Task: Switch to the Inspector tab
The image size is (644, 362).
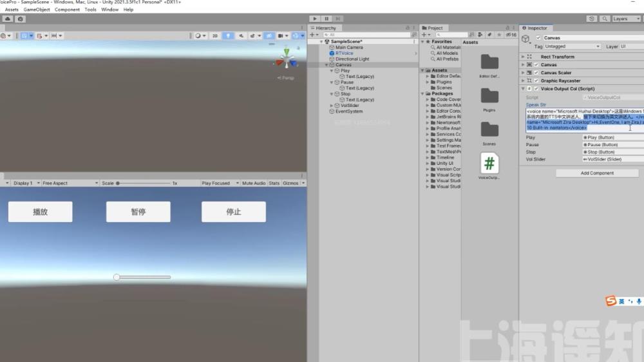Action: pyautogui.click(x=535, y=28)
